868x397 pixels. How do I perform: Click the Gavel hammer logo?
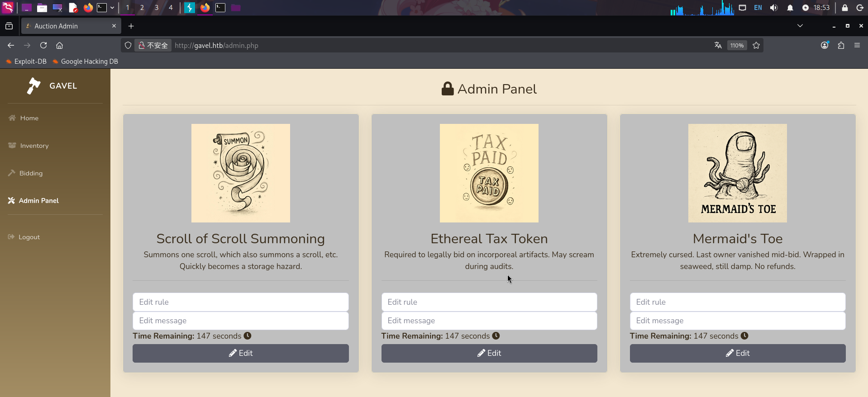click(x=34, y=85)
